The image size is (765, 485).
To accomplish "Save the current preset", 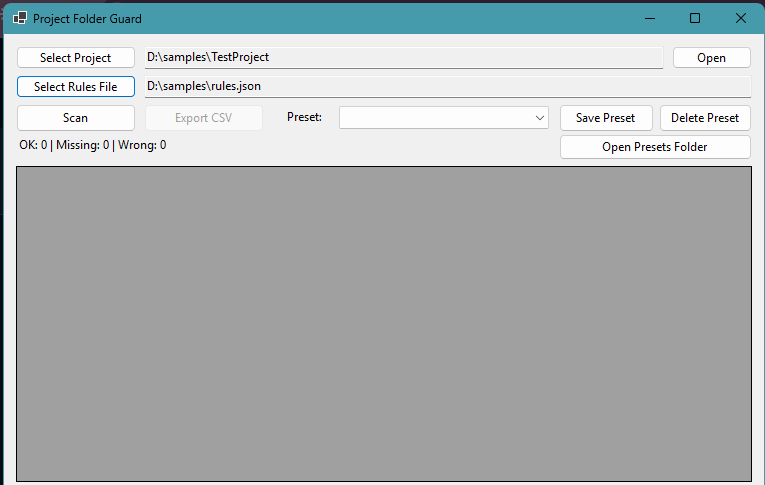I will tap(605, 118).
